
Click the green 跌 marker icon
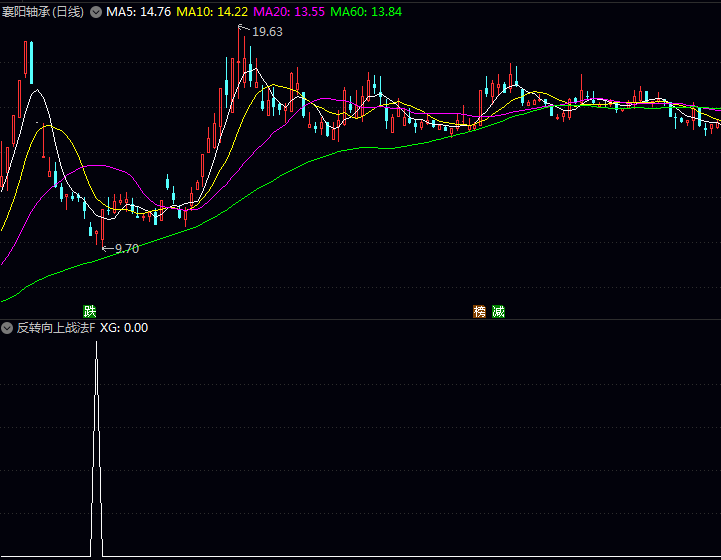pos(90,311)
